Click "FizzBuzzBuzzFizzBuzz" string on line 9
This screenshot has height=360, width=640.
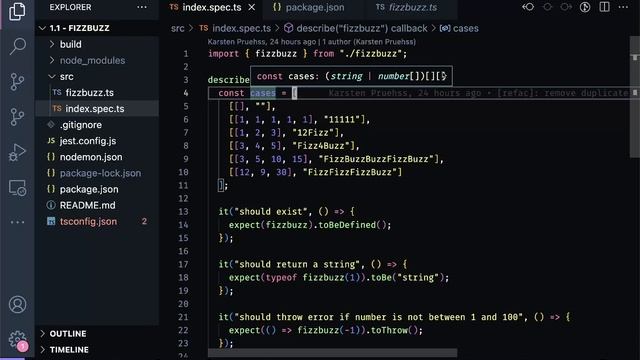tap(376, 159)
